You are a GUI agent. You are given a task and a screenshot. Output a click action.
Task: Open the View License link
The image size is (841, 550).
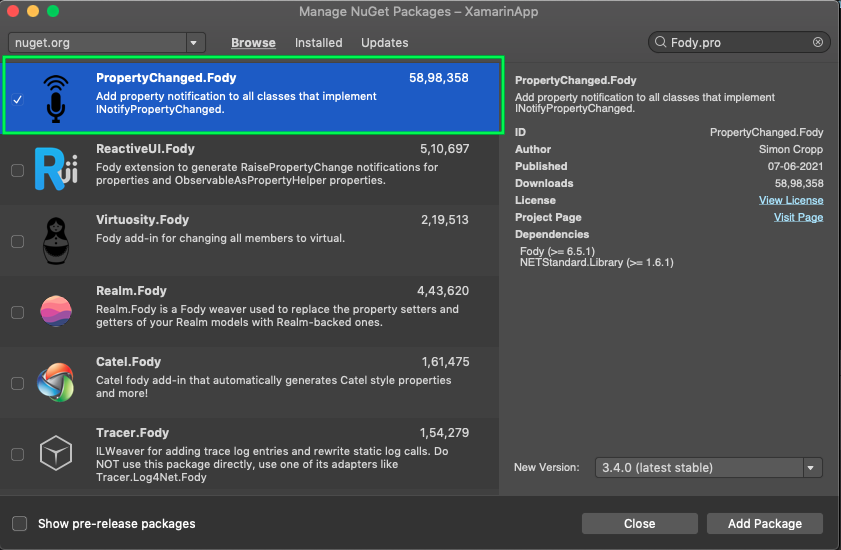(x=791, y=200)
